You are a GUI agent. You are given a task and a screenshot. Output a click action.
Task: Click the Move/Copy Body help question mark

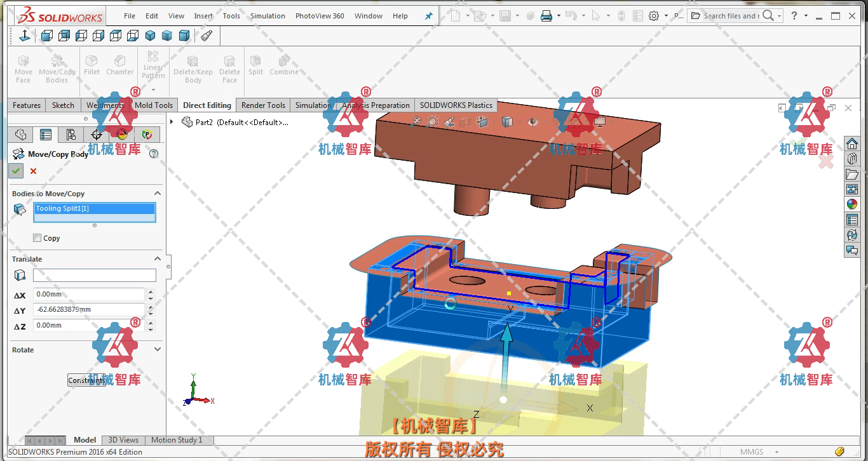pos(153,154)
